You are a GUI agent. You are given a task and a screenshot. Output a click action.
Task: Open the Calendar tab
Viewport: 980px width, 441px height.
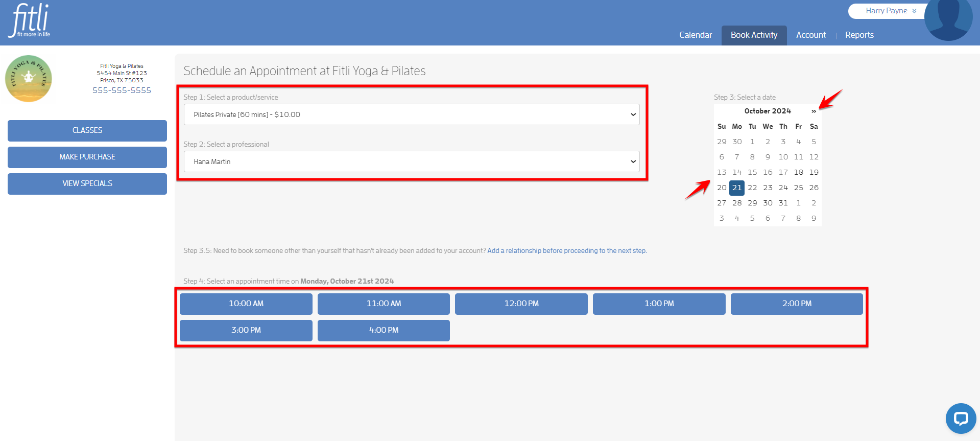point(696,35)
